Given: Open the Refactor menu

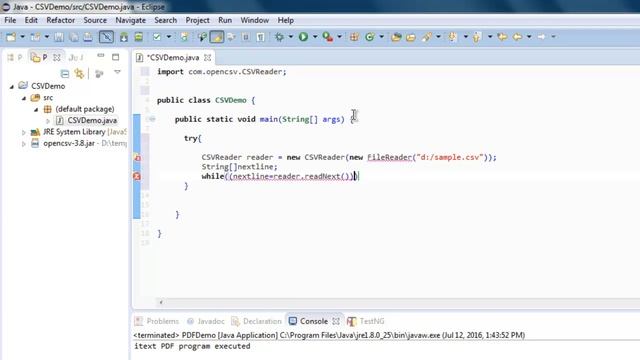Looking at the screenshot, I should point(60,20).
